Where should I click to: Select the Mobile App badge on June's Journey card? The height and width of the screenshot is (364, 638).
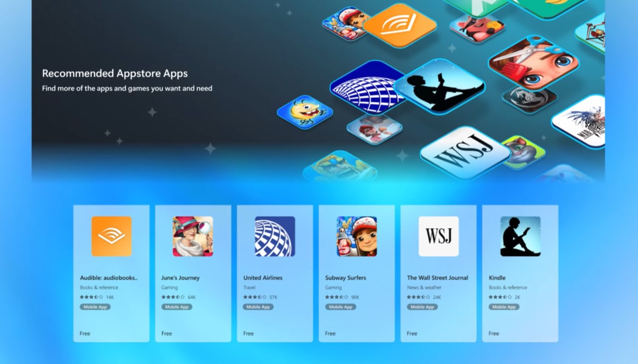click(177, 307)
